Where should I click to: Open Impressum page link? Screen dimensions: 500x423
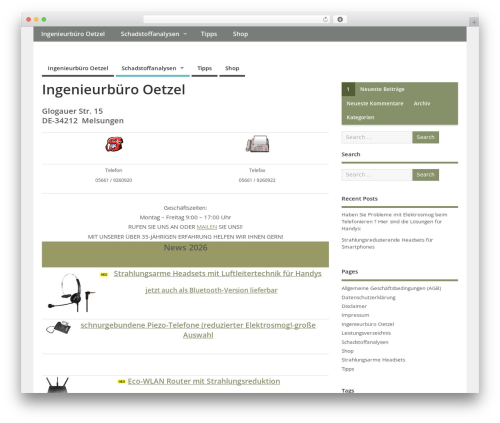point(355,315)
